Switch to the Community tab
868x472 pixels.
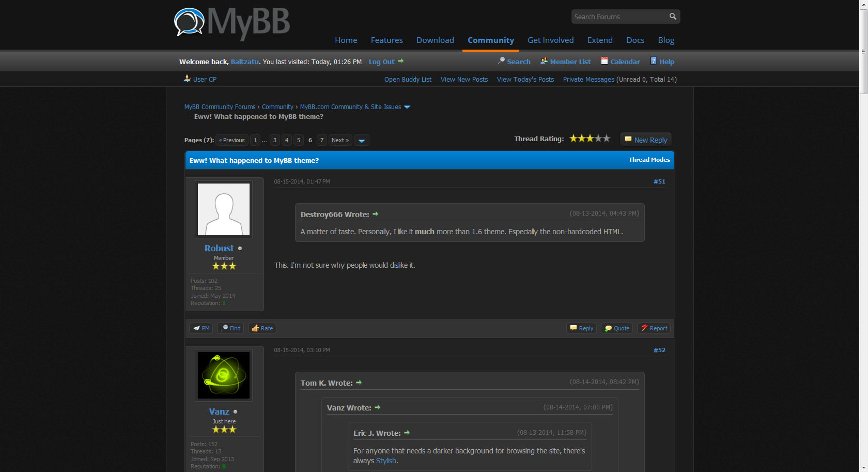pos(490,40)
